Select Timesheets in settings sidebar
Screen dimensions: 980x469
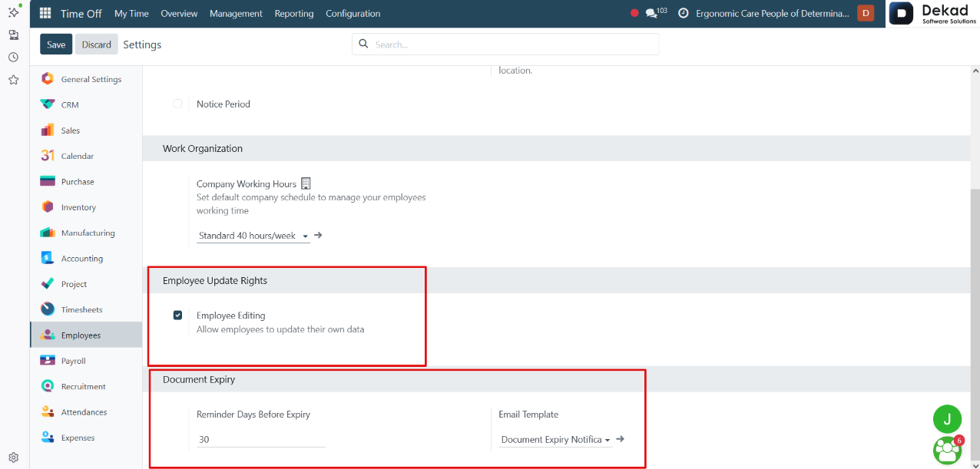coord(86,309)
